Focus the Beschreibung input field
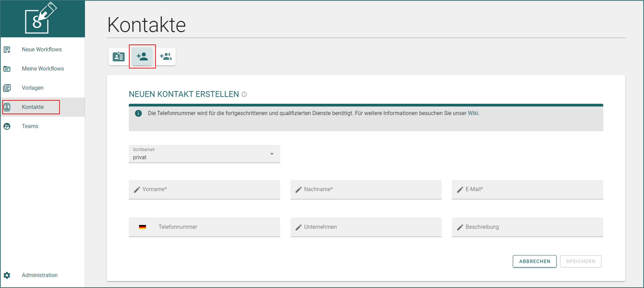Screen dimensions: 644x288 pos(527,227)
